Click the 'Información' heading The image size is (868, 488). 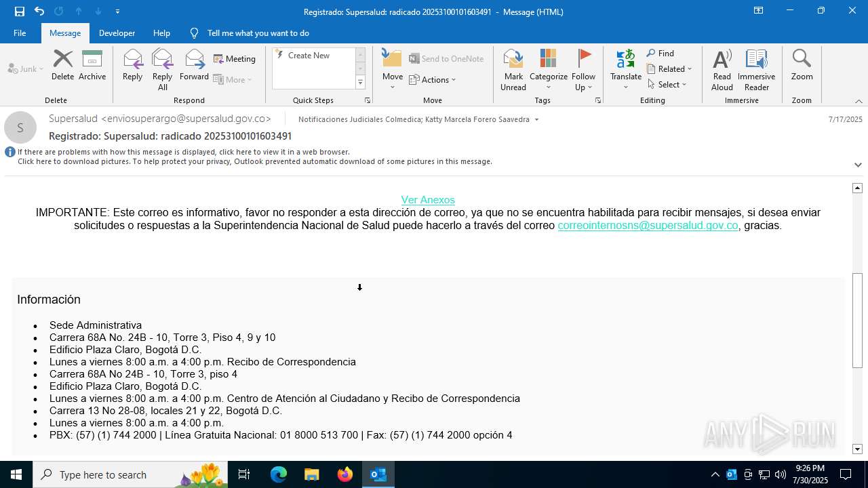49,300
